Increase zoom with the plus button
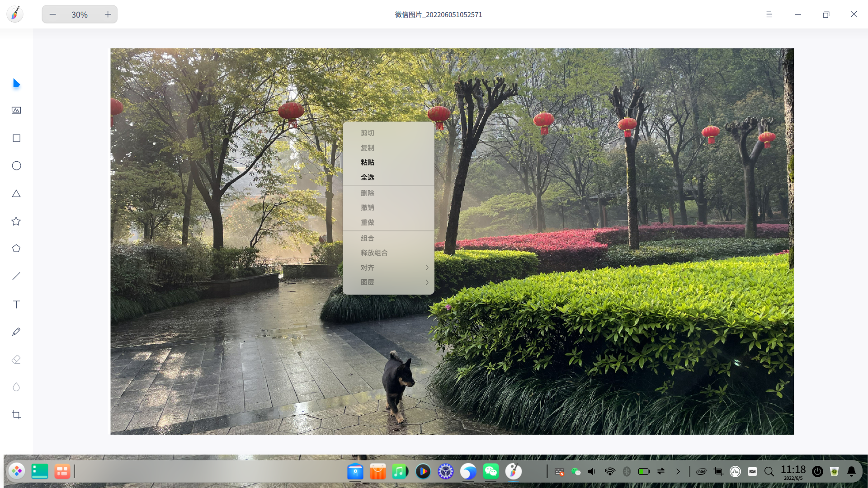 pyautogui.click(x=108, y=14)
